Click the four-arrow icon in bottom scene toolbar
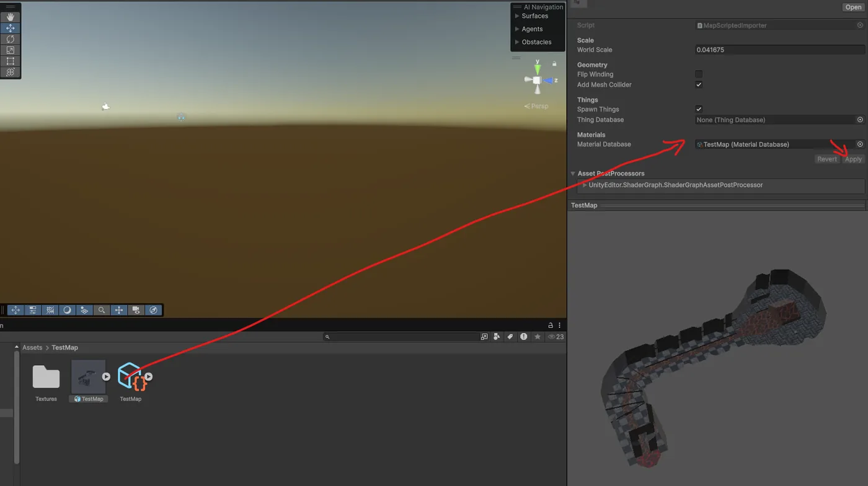 (15, 310)
